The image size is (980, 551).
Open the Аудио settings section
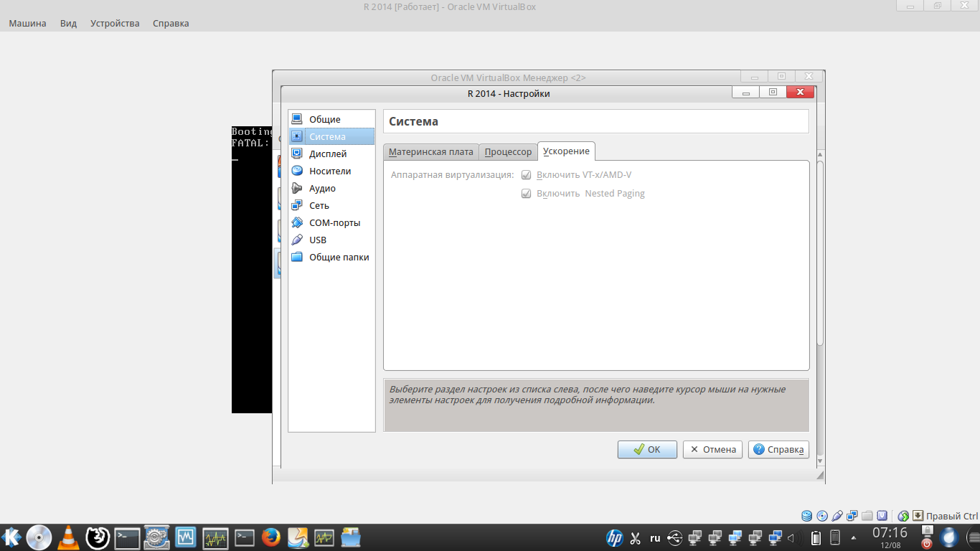pos(331,188)
